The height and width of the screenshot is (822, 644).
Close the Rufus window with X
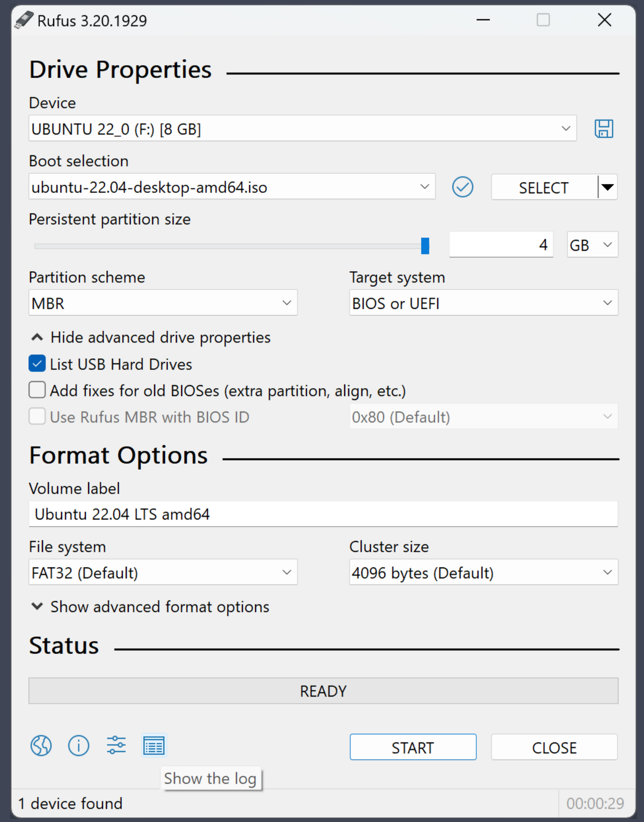click(x=605, y=20)
